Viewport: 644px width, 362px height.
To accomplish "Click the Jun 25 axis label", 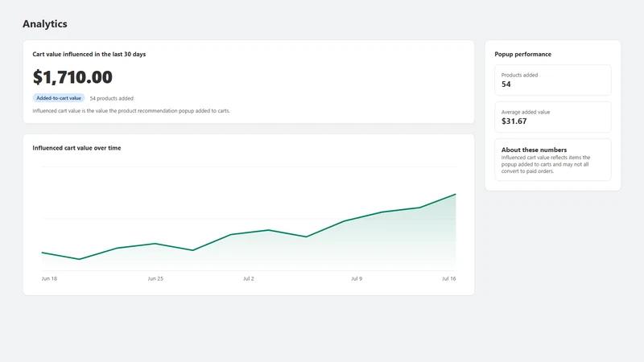I will (155, 278).
